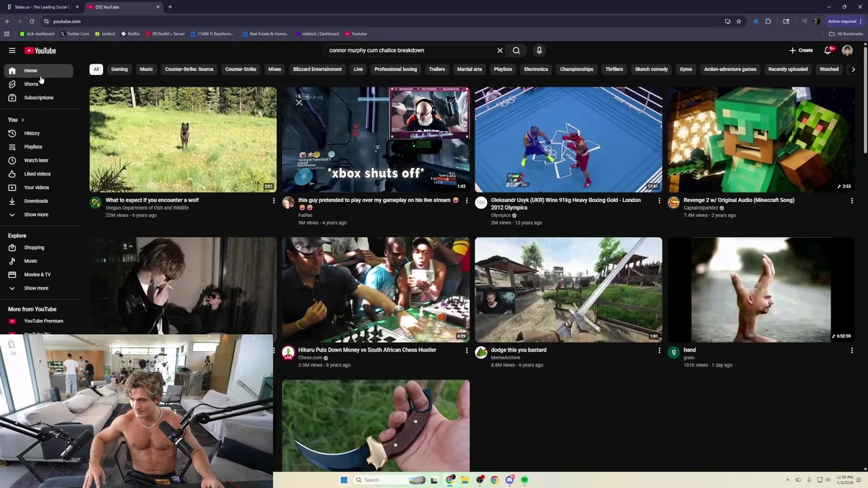Open the kick dashboard bookmark

pyautogui.click(x=37, y=33)
